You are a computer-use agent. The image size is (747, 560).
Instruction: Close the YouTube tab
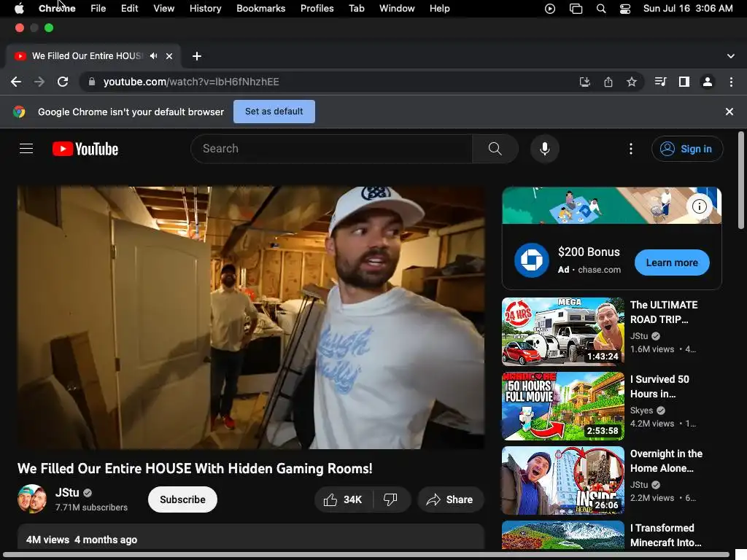pyautogui.click(x=169, y=56)
